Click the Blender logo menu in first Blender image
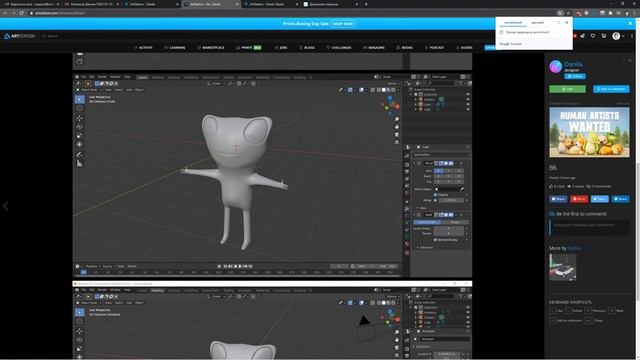The image size is (640, 360). (x=77, y=77)
